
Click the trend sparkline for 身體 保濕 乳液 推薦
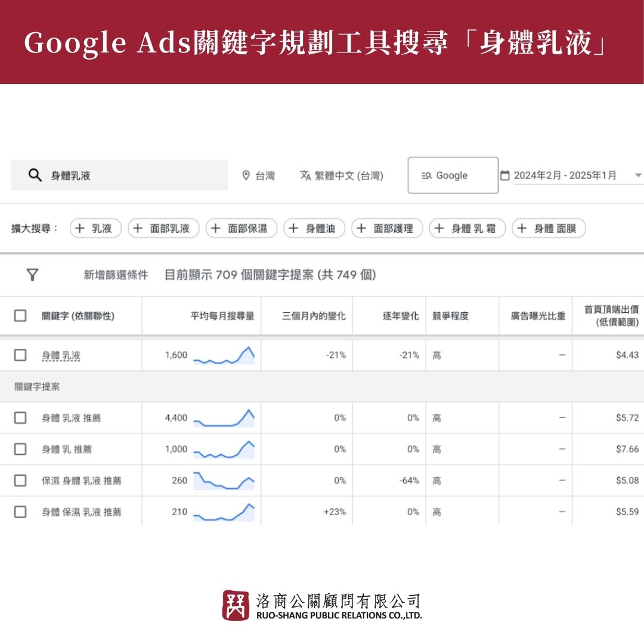click(224, 512)
